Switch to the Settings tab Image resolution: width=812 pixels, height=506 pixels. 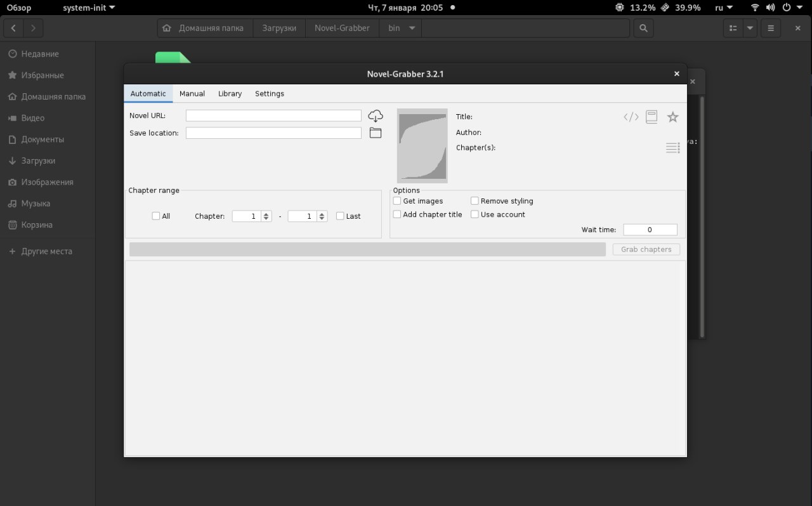(x=270, y=94)
